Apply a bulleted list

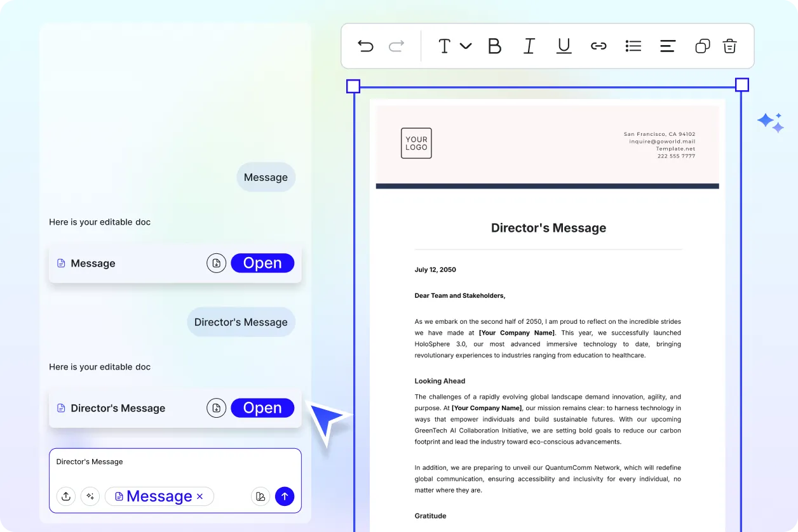click(633, 46)
